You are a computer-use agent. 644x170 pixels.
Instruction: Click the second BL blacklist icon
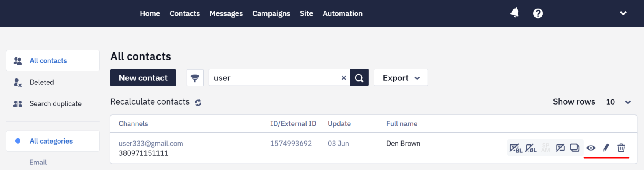[531, 148]
